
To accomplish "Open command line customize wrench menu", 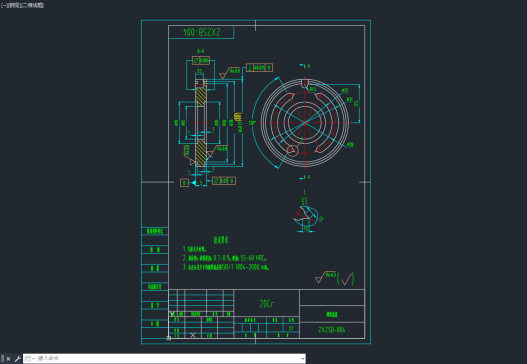I will pos(17,359).
